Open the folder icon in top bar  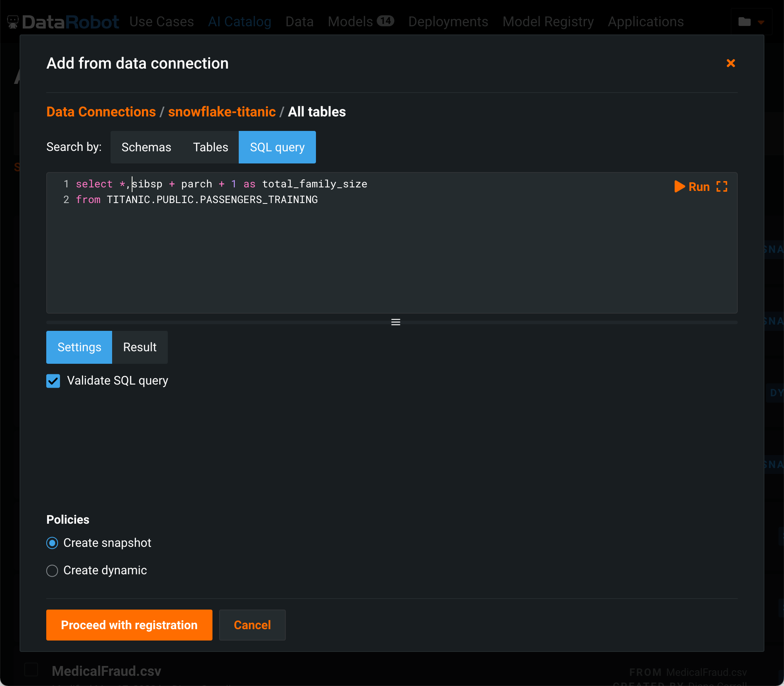tap(744, 22)
